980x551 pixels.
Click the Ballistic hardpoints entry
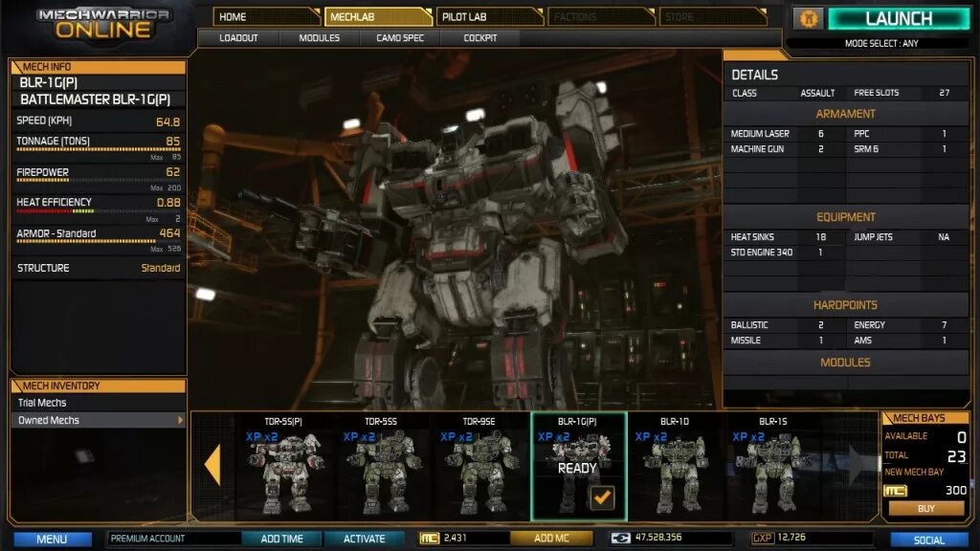pyautogui.click(x=785, y=325)
